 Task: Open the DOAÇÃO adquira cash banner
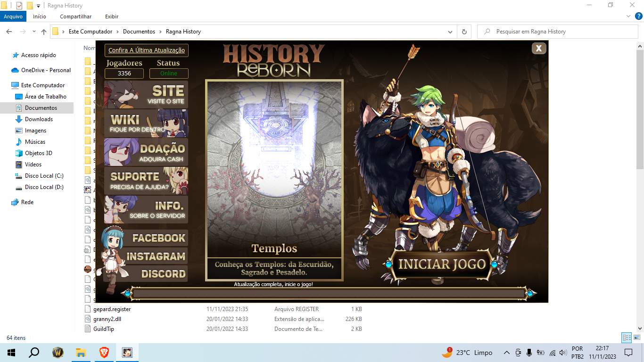point(146,152)
